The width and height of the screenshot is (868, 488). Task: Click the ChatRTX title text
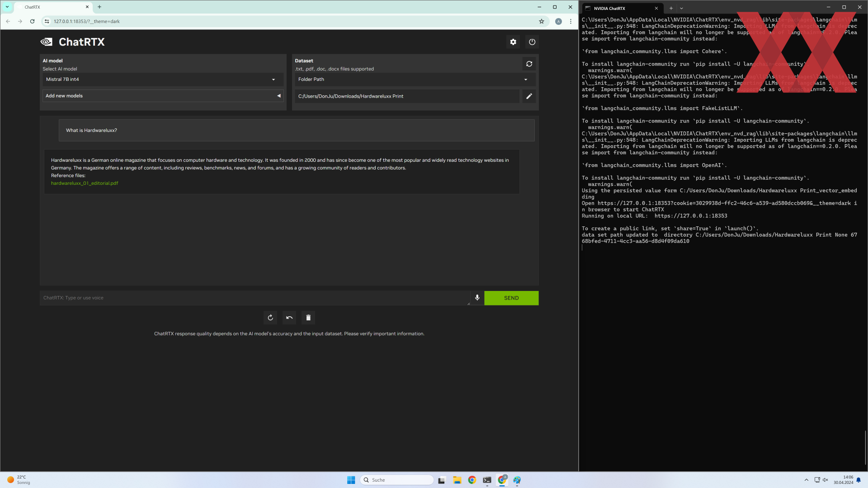tap(82, 42)
